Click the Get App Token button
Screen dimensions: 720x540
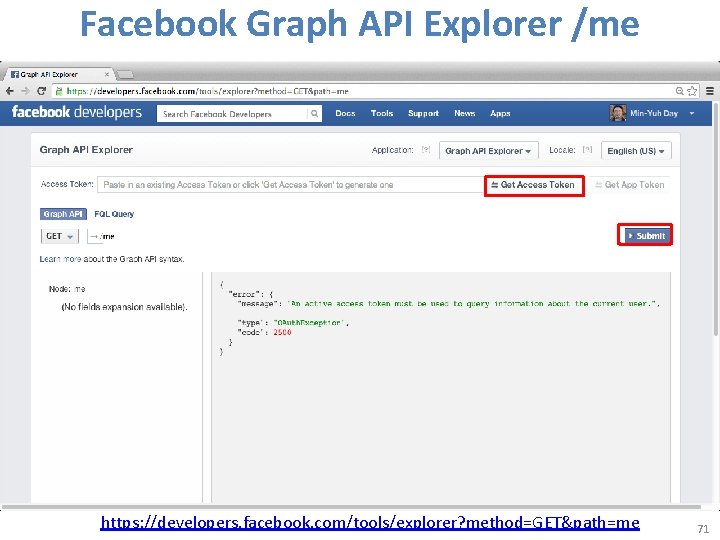coord(630,185)
